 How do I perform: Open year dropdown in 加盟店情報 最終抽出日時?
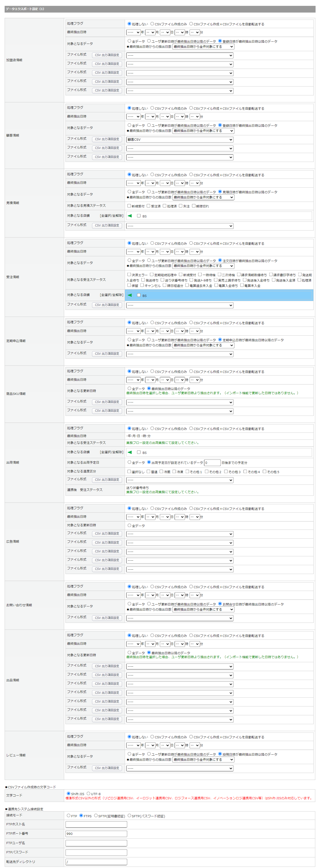133,32
